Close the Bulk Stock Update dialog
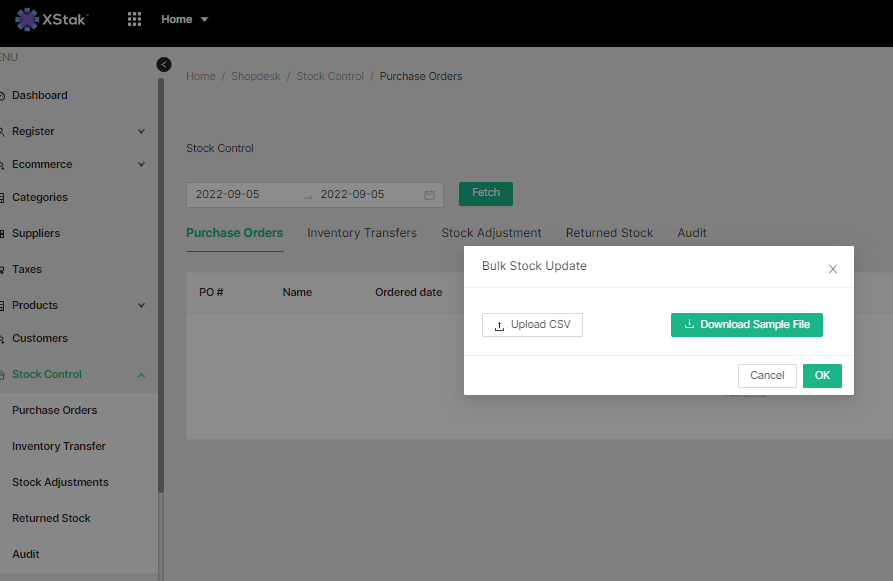The image size is (893, 581). coord(832,268)
